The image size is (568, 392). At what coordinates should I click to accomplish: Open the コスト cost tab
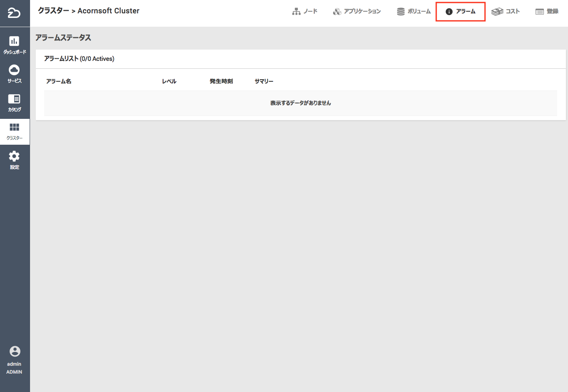[x=505, y=12]
